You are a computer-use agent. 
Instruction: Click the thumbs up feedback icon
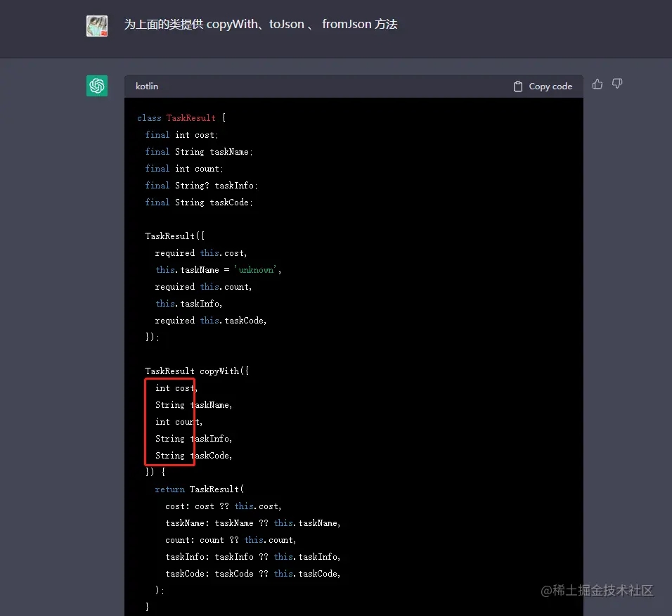(x=597, y=84)
